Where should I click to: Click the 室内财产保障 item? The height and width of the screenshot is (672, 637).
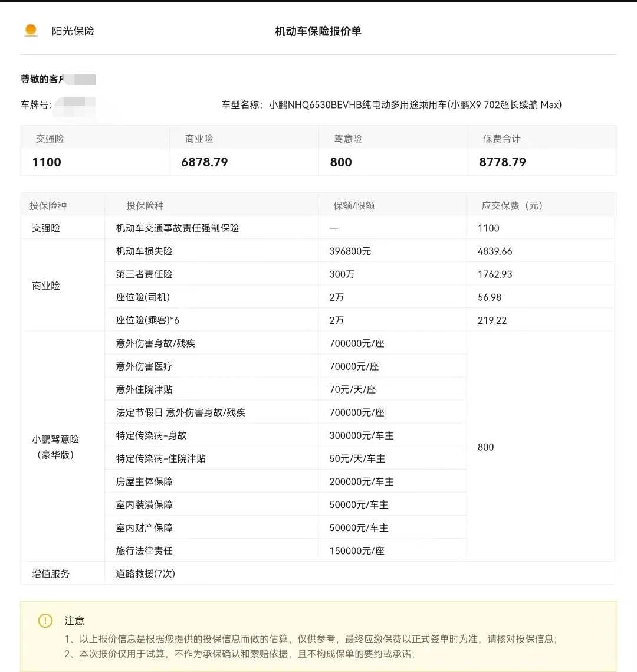click(145, 528)
